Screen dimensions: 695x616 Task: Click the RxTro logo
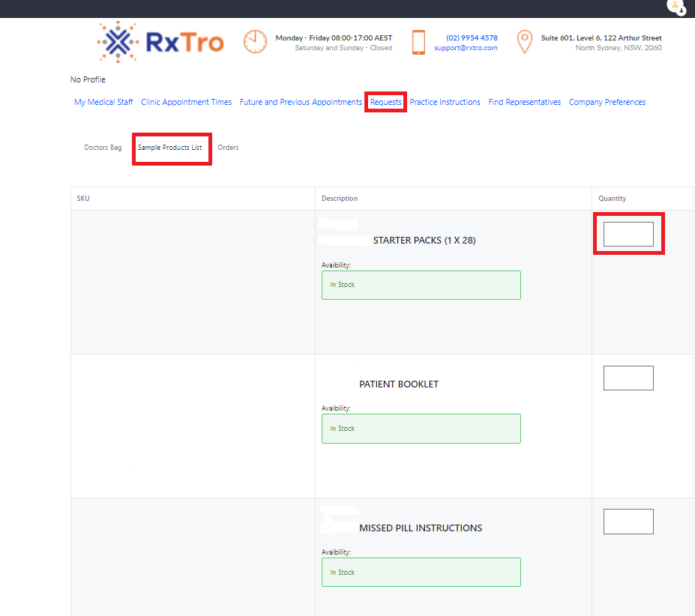(160, 42)
